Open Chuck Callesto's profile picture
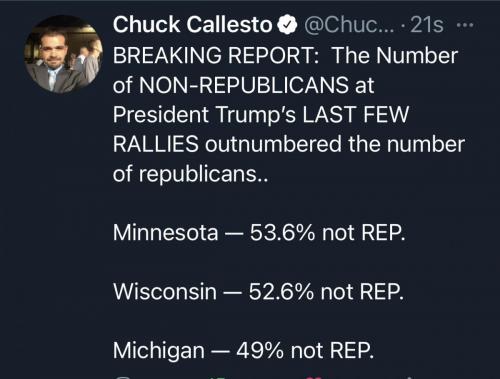Image resolution: width=500 pixels, height=379 pixels. [x=63, y=54]
